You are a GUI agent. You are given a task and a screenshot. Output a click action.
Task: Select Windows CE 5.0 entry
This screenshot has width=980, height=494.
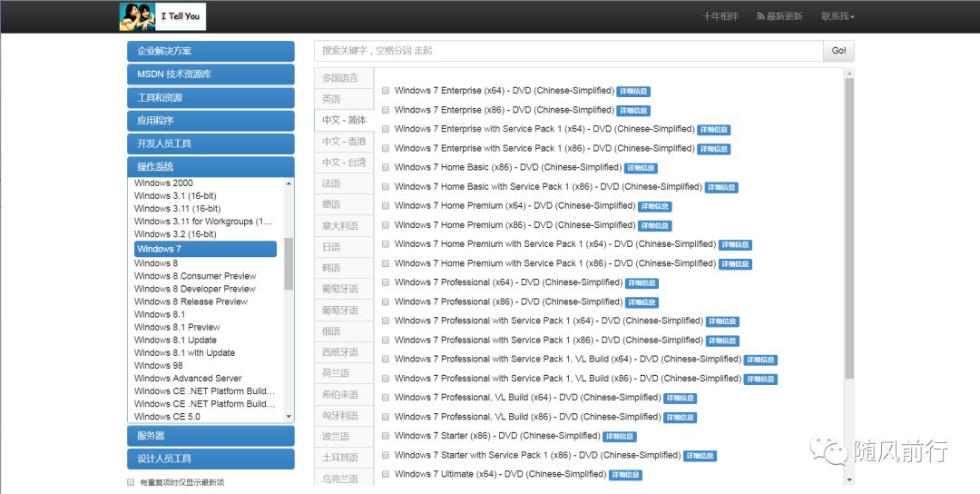coord(167,417)
